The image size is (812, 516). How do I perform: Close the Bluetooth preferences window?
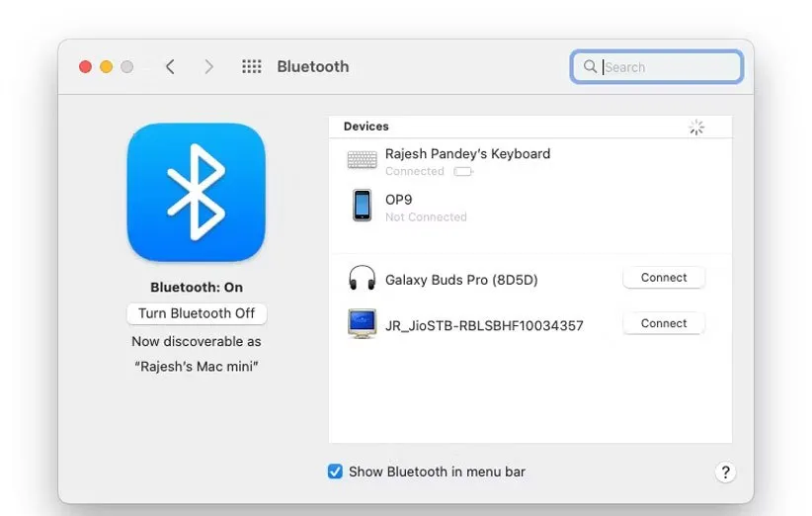tap(85, 66)
